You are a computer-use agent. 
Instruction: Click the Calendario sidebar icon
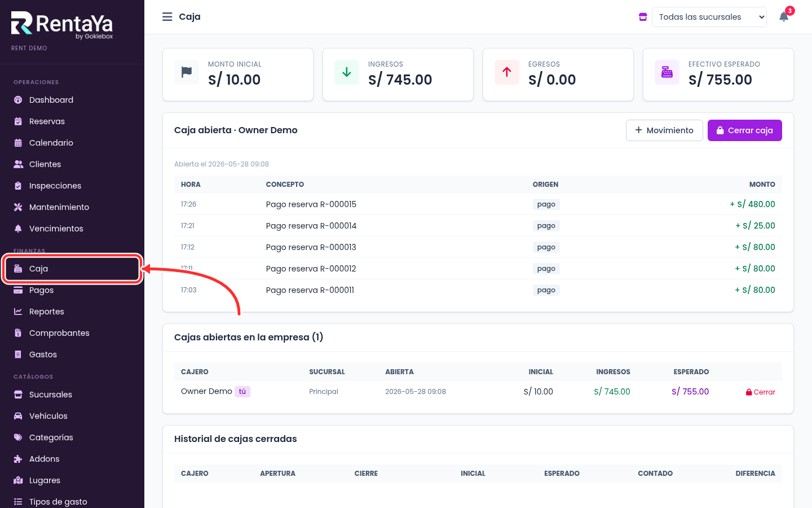(x=18, y=143)
